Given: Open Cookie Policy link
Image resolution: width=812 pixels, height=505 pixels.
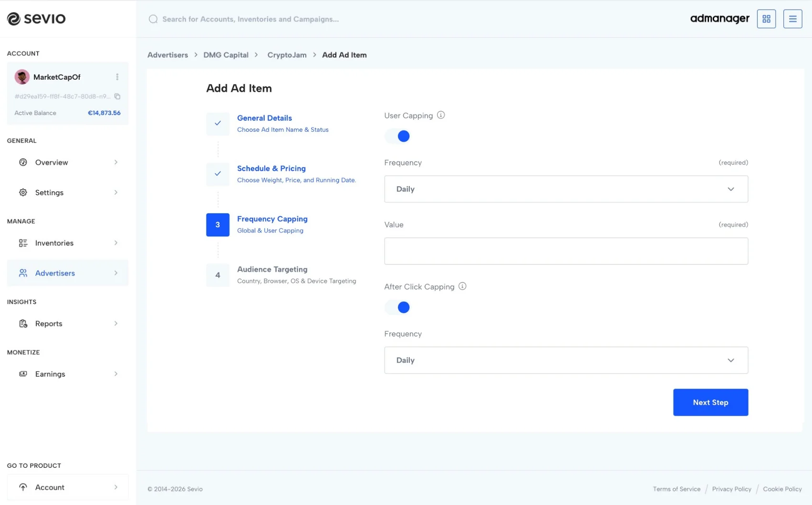Looking at the screenshot, I should pos(782,489).
